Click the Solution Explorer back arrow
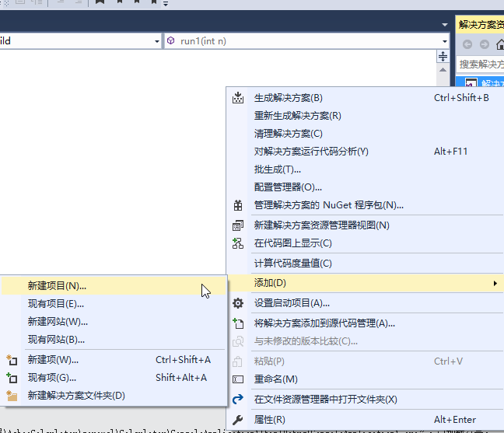The width and height of the screenshot is (504, 433). click(x=467, y=44)
